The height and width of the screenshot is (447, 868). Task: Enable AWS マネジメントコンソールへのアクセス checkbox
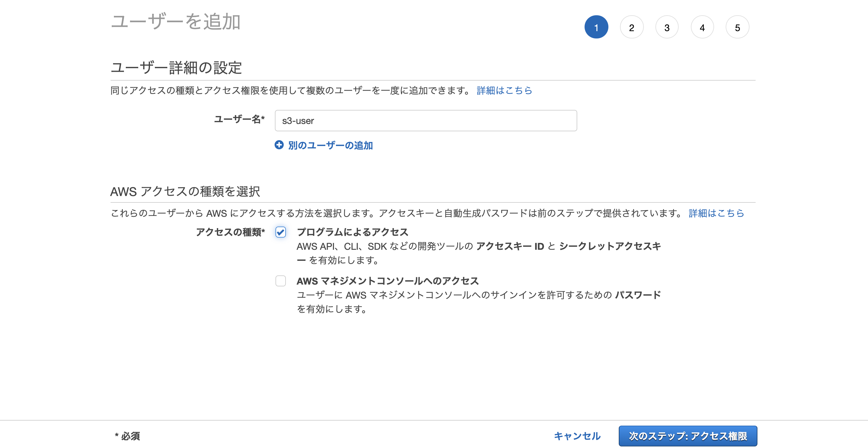click(281, 281)
